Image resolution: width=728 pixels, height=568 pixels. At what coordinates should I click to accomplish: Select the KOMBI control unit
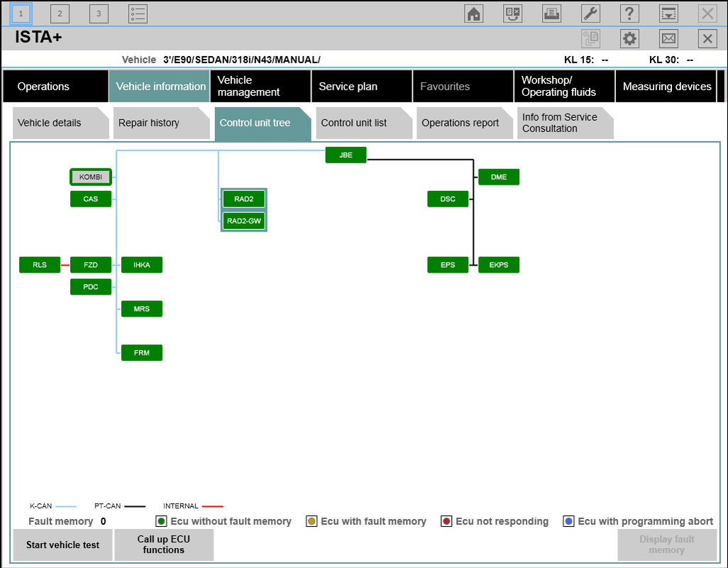pyautogui.click(x=91, y=177)
